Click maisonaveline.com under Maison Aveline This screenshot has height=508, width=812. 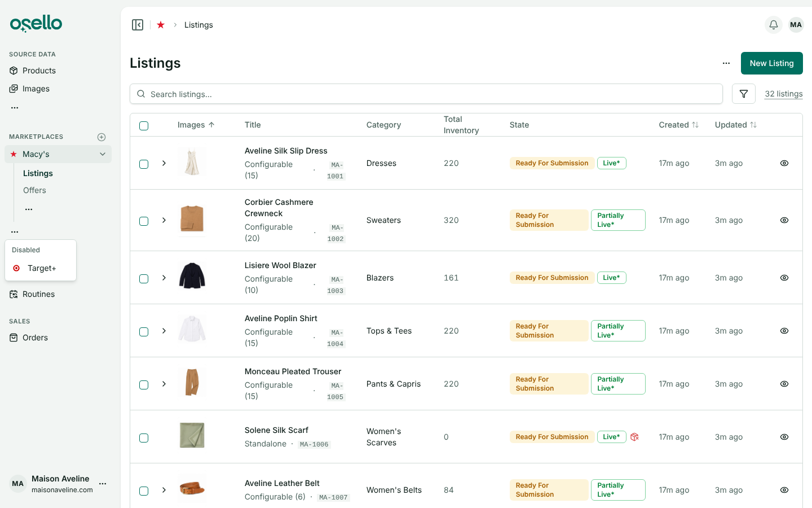click(x=62, y=490)
